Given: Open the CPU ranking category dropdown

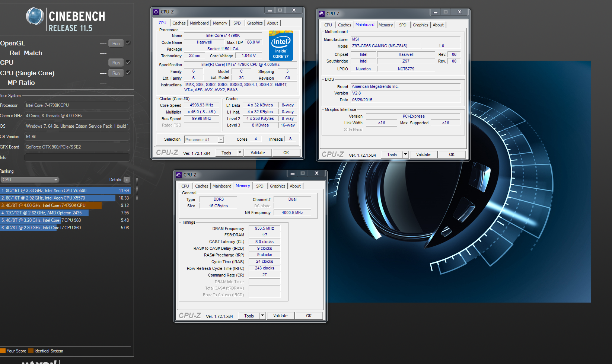Looking at the screenshot, I should (30, 180).
